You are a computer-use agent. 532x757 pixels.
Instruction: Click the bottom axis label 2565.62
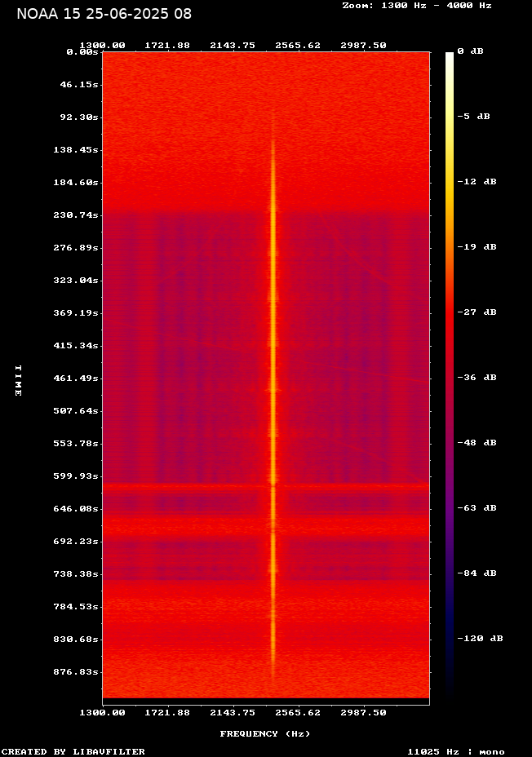tap(298, 713)
